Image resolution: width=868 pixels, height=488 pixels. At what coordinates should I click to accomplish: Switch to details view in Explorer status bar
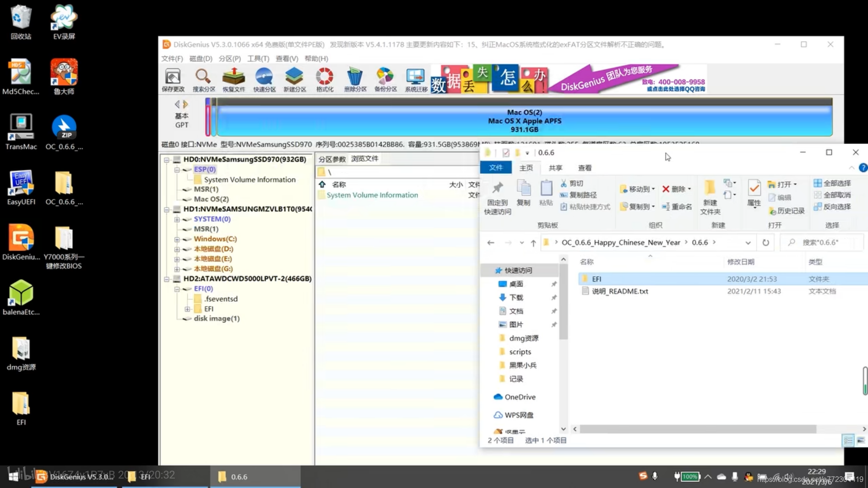coord(848,440)
